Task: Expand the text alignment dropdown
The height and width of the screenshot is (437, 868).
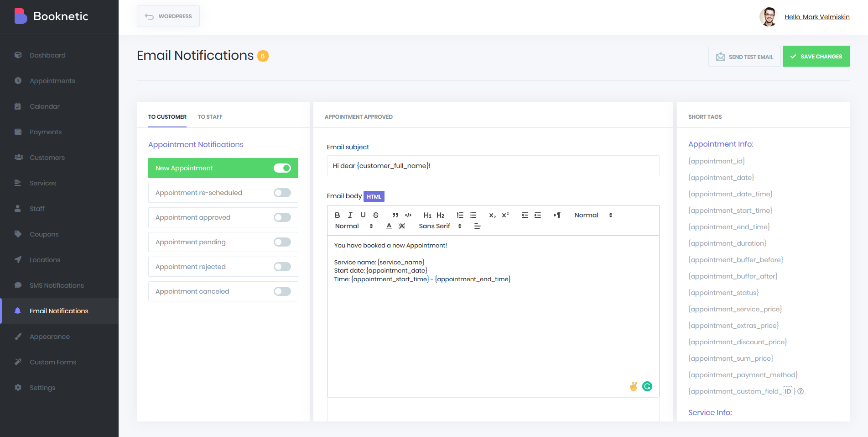Action: 477,226
